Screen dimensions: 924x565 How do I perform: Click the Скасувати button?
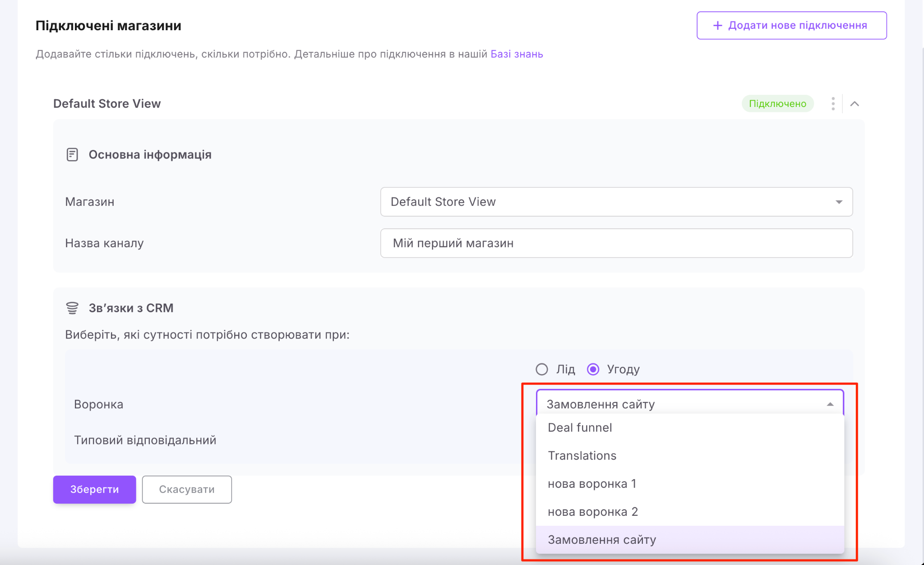coord(187,490)
